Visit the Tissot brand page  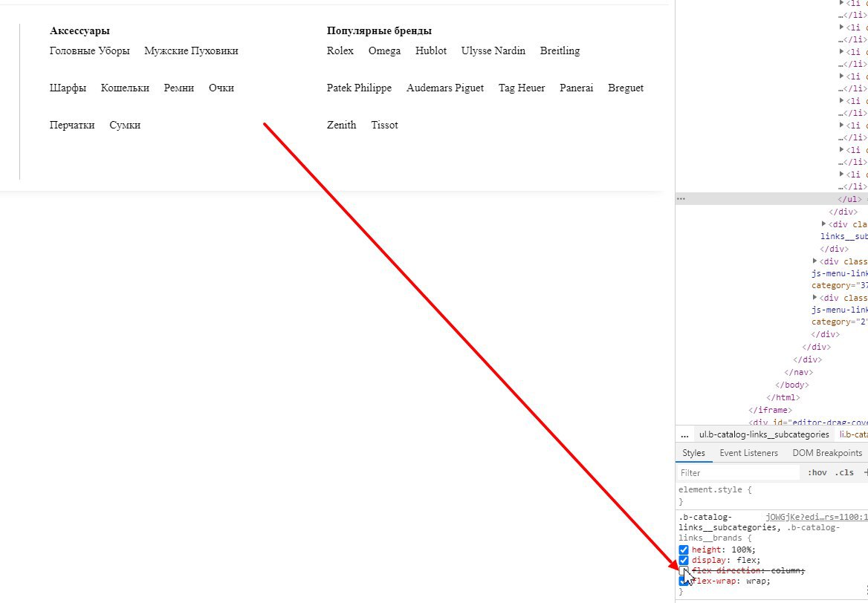[385, 125]
